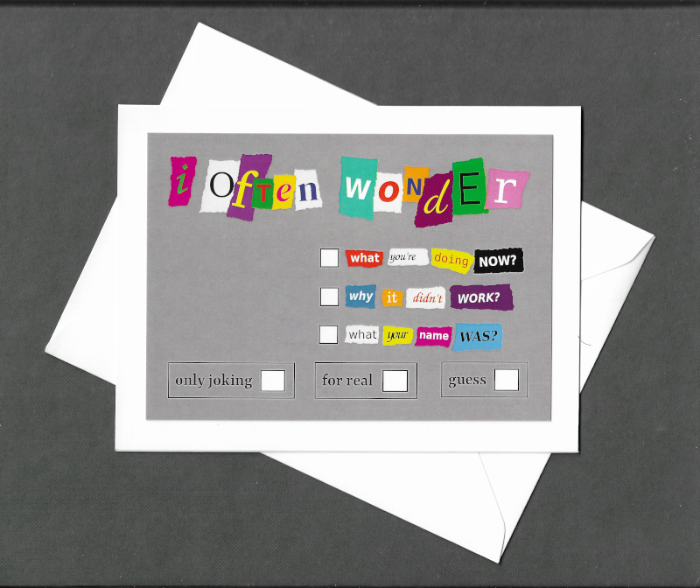Mark the "only joking" checkbox
The height and width of the screenshot is (588, 700).
273,381
